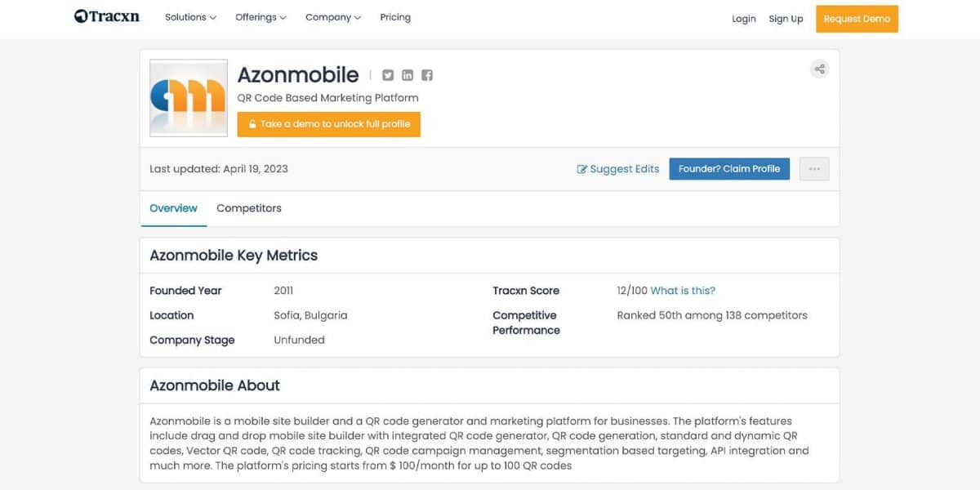980x490 pixels.
Task: Click the 'Last updated: April 19, 2023' text
Action: pyautogui.click(x=219, y=169)
